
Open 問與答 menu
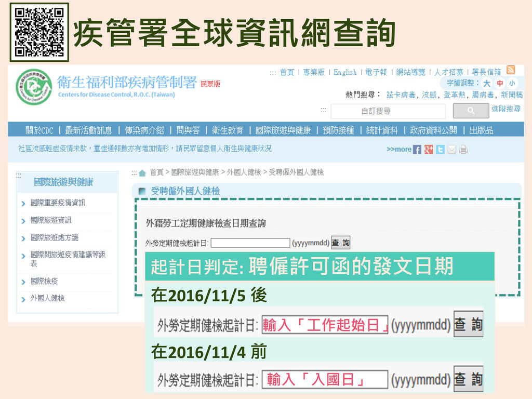[x=188, y=130]
